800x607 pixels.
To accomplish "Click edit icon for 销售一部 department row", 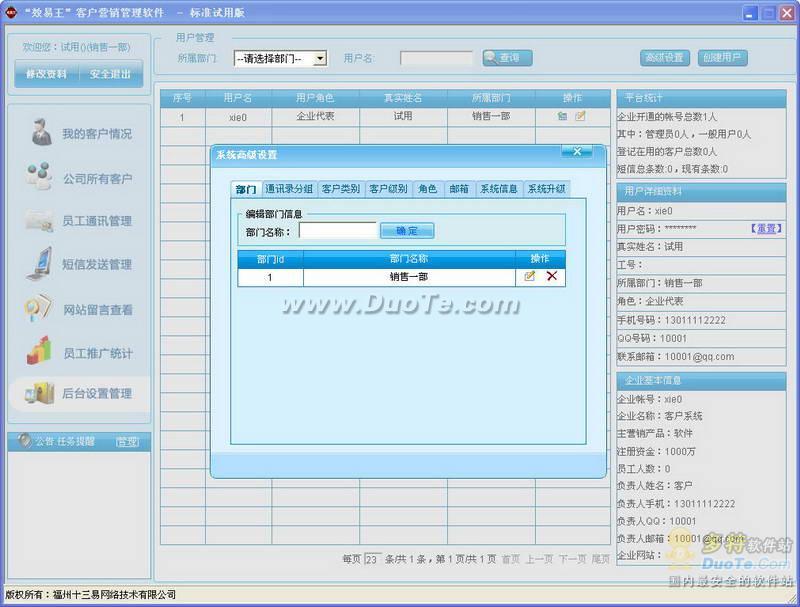I will pos(530,277).
